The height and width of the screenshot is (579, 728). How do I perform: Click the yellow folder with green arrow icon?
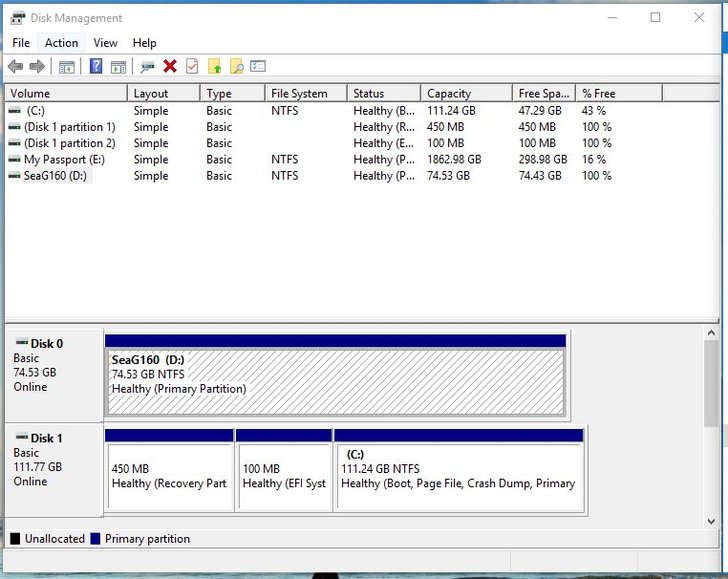tap(214, 66)
